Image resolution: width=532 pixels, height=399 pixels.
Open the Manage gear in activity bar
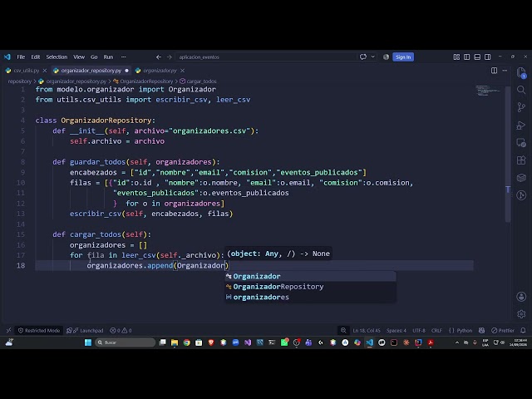click(x=521, y=314)
